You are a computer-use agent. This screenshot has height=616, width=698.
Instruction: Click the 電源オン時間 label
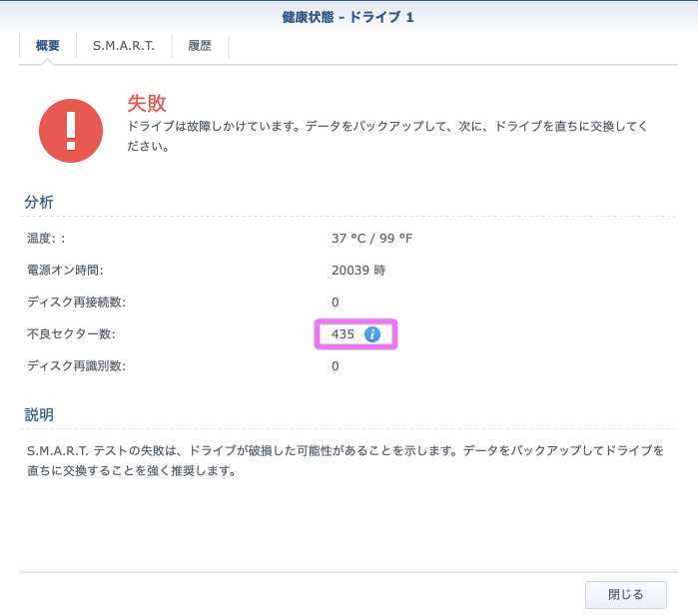65,270
